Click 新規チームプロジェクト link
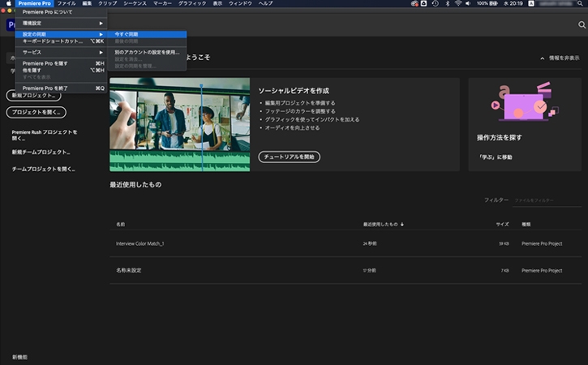 click(x=41, y=152)
